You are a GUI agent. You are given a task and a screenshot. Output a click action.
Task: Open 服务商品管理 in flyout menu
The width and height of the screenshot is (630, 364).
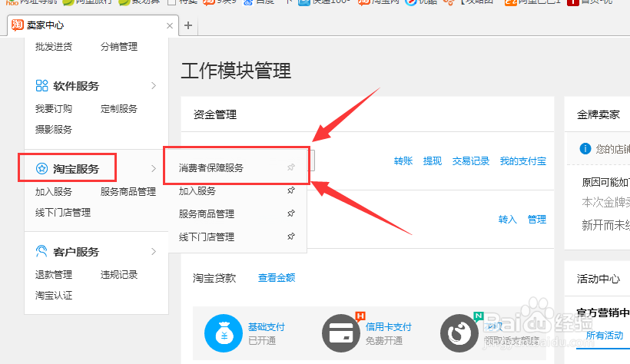207,213
